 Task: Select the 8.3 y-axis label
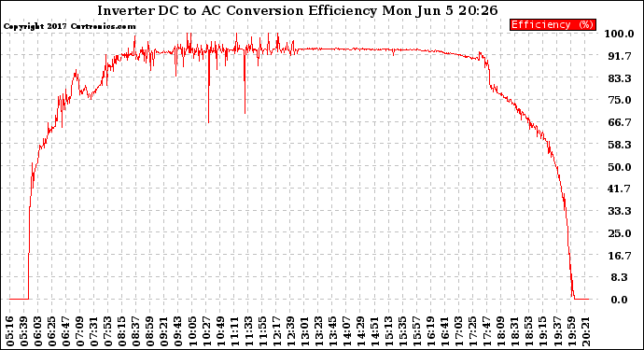(x=619, y=278)
